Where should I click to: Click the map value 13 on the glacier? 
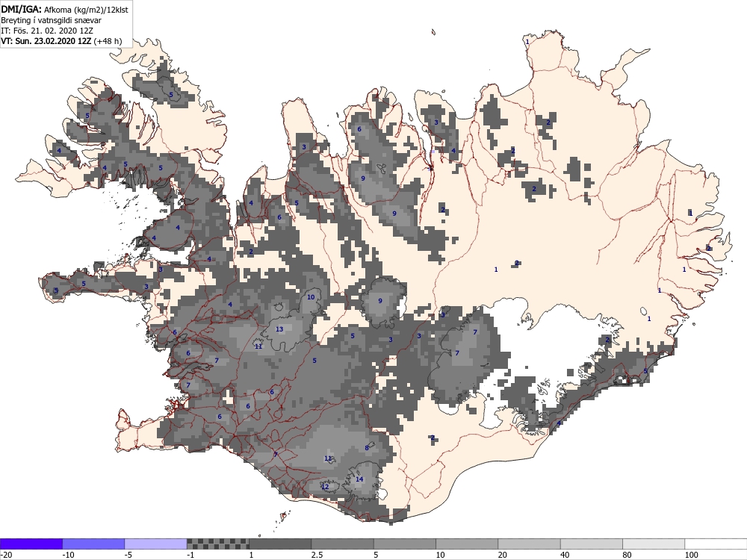(279, 329)
